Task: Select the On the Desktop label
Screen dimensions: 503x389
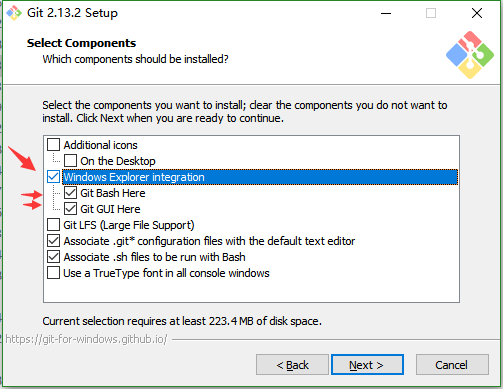Action: (118, 161)
